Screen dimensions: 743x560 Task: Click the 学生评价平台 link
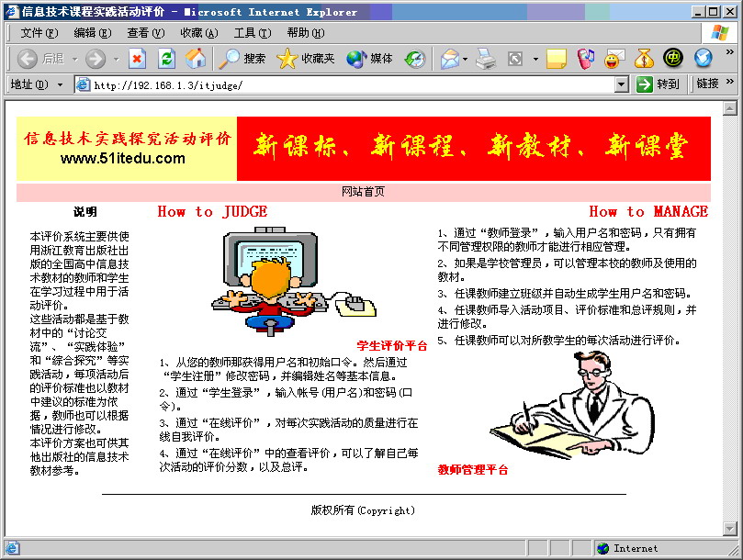click(392, 346)
